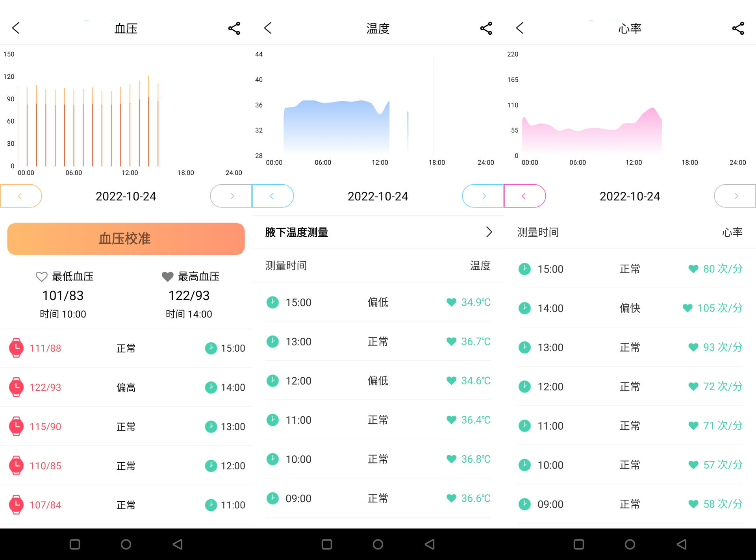Viewport: 756px width, 560px height.
Task: Open the 2022-10-24 date on the heart rate screen
Action: pos(630,196)
